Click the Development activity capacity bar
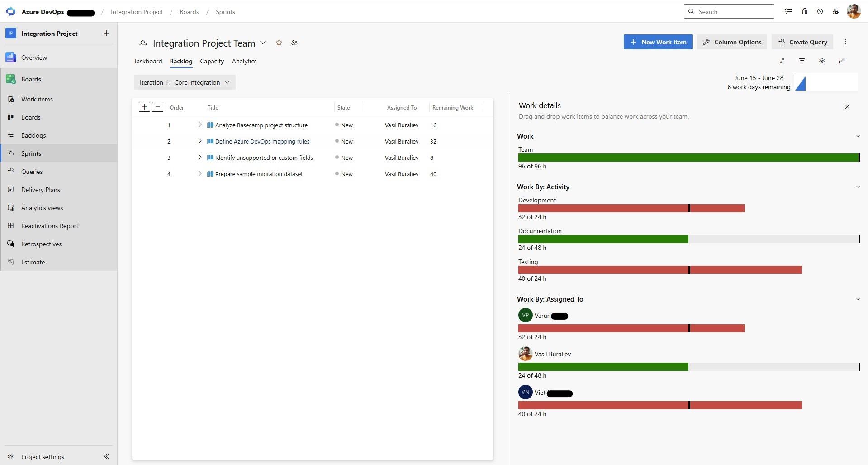 pyautogui.click(x=631, y=208)
